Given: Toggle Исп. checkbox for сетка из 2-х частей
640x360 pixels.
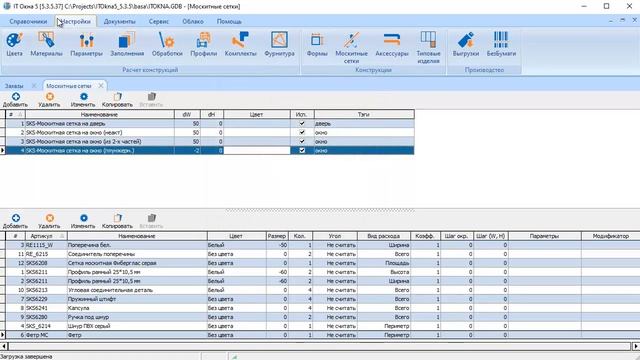Looking at the screenshot, I should point(302,141).
